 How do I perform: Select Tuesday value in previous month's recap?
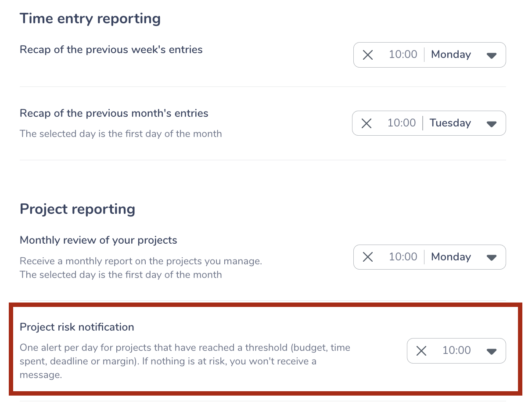point(450,123)
